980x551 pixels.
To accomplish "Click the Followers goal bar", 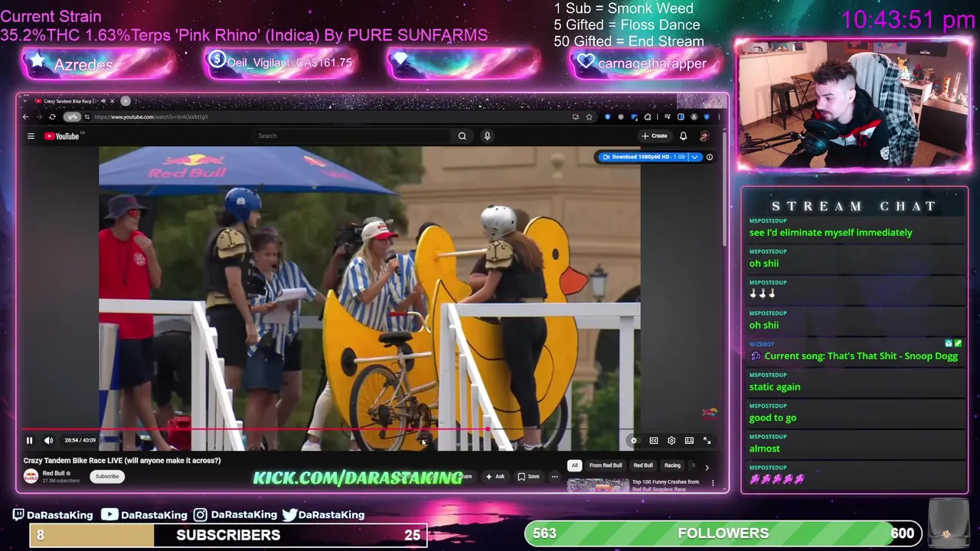I will click(x=724, y=533).
